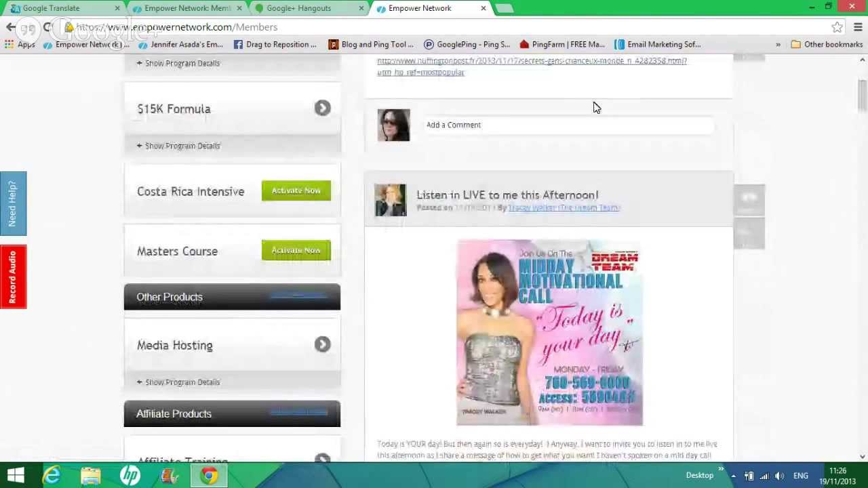Screen dimensions: 868x488
Task: Open the 'Blog and Ping Tool' bookmark
Action: 370,45
